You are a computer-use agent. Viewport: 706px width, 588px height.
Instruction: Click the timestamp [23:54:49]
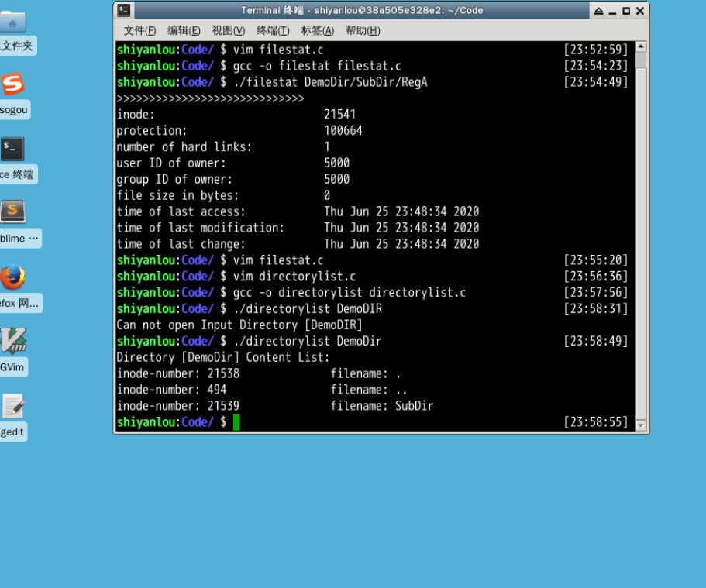(596, 82)
